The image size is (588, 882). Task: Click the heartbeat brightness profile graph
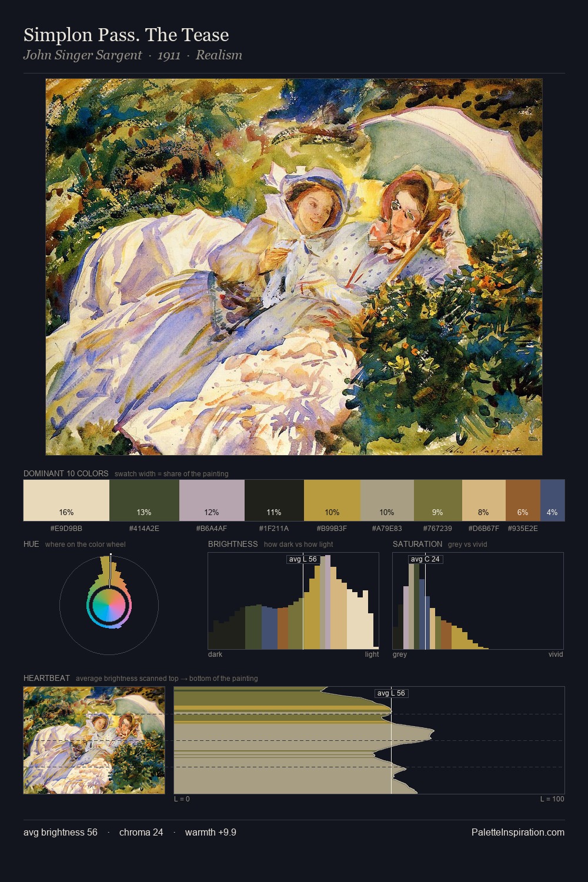click(x=369, y=740)
